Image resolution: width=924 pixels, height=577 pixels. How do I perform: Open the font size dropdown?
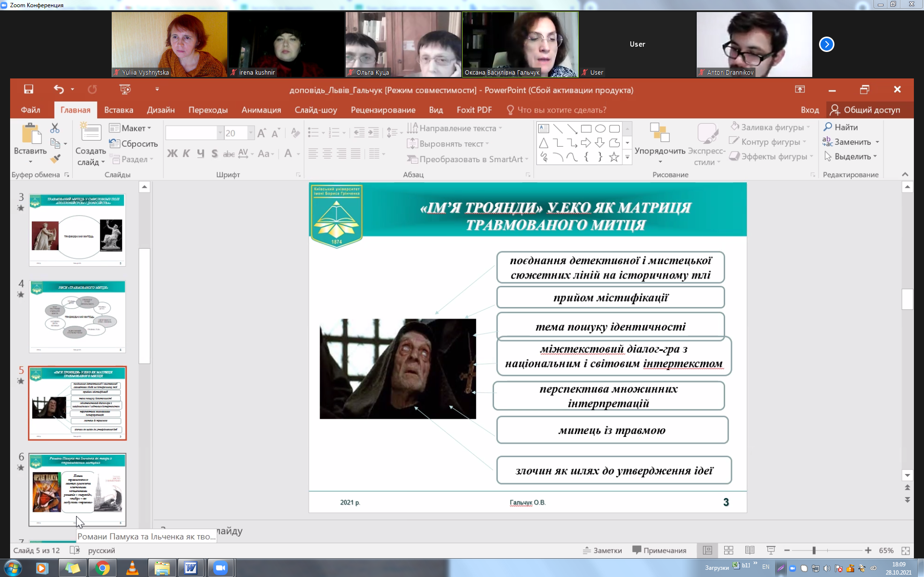pyautogui.click(x=250, y=133)
